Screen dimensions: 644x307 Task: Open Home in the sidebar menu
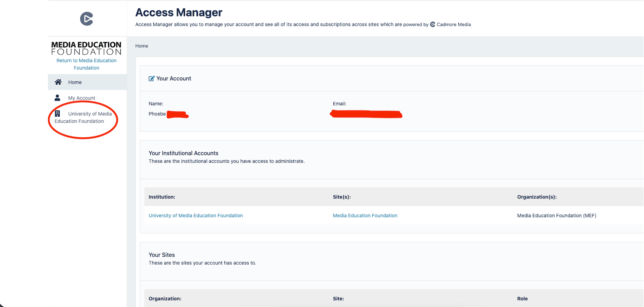point(87,82)
